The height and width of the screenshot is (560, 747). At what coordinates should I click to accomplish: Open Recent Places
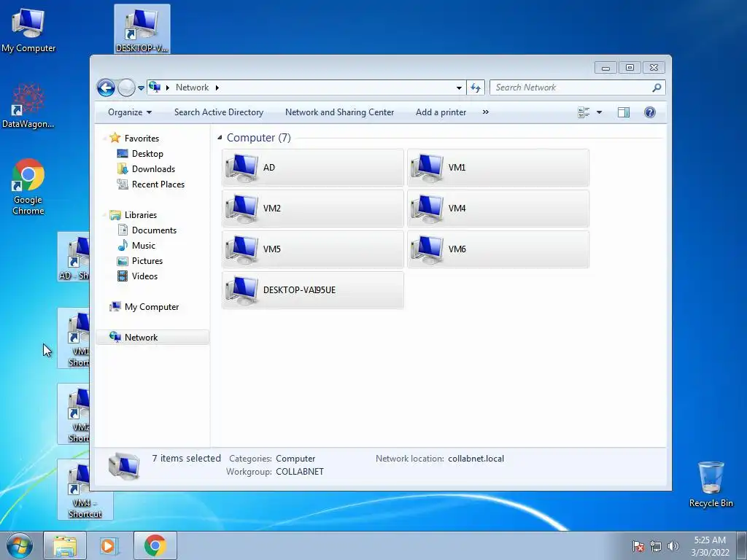[x=158, y=184]
